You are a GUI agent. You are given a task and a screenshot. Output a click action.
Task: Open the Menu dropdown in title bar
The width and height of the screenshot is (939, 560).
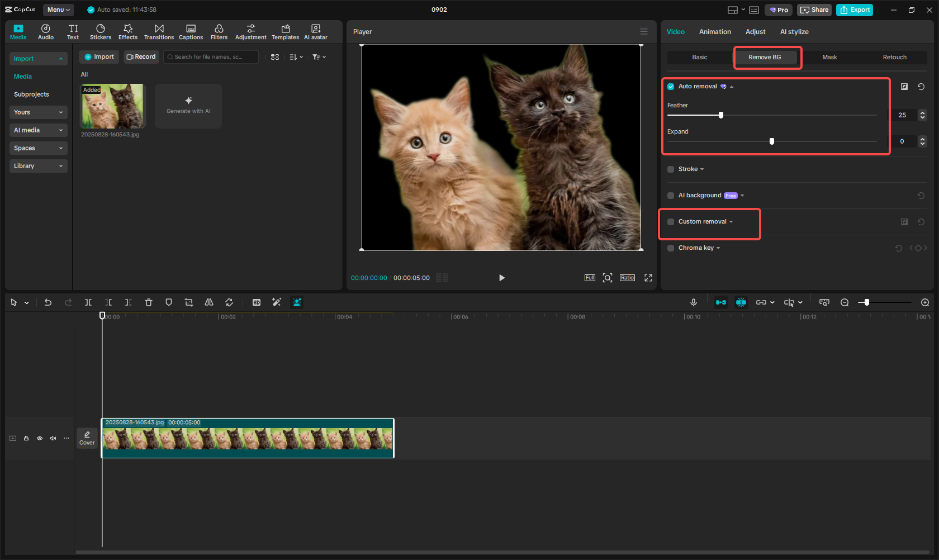point(58,10)
